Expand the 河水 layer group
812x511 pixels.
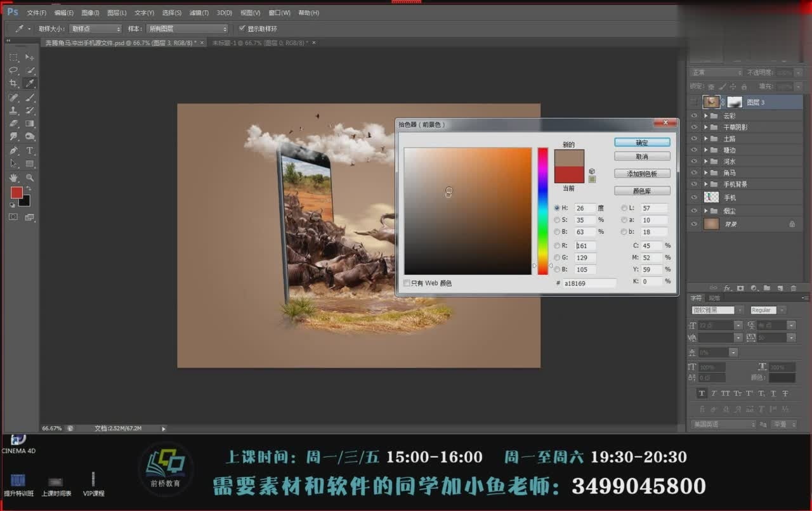pyautogui.click(x=705, y=162)
